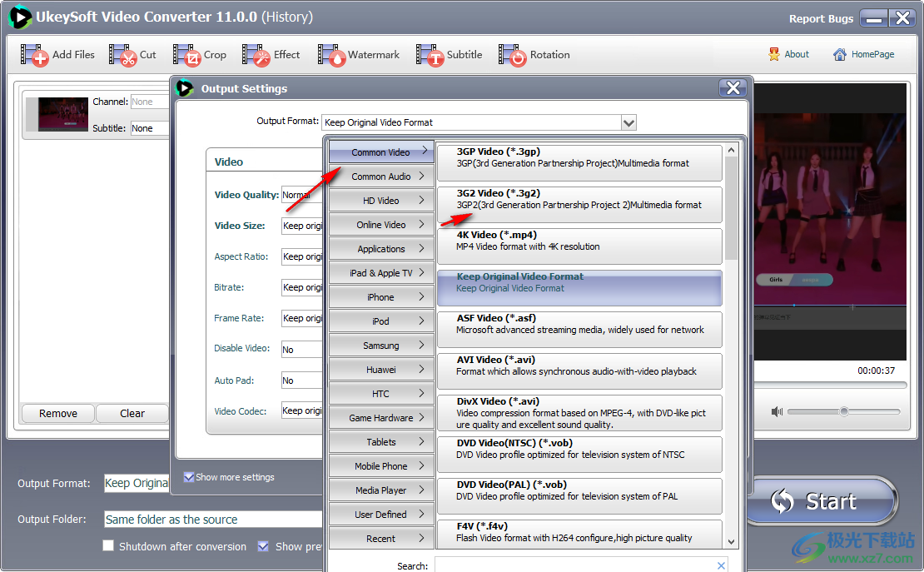
Task: Close the Output Settings dialog
Action: coord(733,88)
